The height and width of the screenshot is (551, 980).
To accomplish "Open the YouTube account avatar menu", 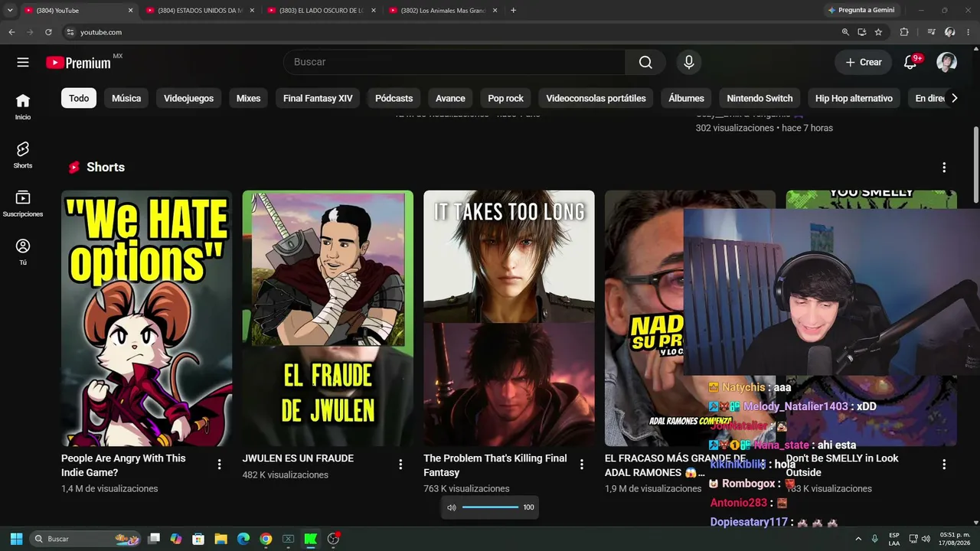I will pos(947,62).
